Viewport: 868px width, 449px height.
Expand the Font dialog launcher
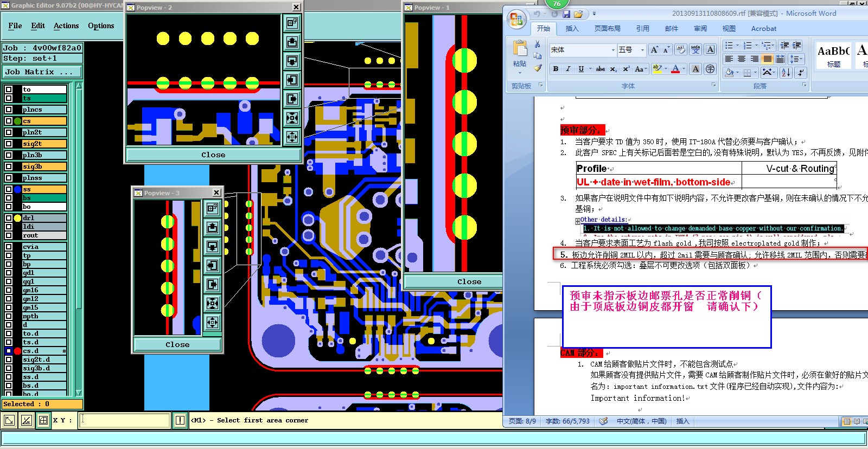pos(713,85)
